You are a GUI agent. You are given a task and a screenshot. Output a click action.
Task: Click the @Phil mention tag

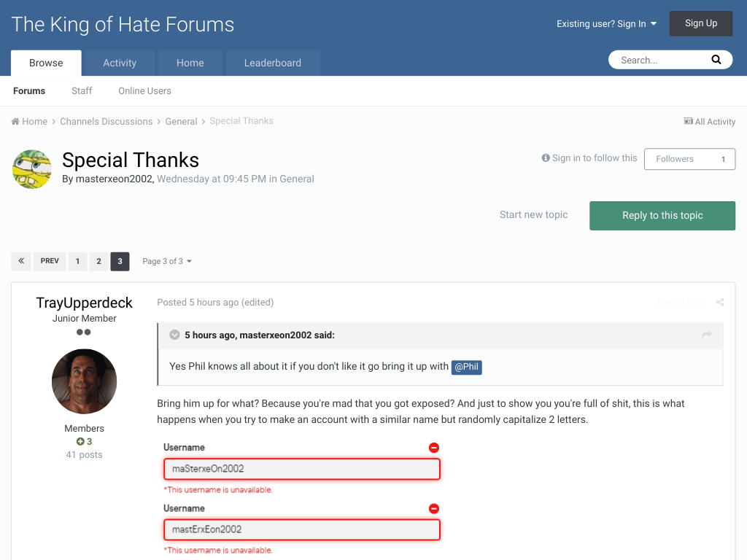click(x=466, y=367)
